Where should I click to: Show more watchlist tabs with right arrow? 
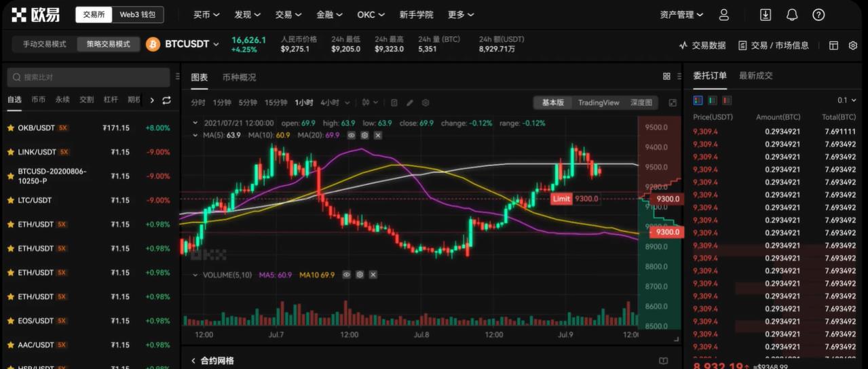click(x=152, y=100)
